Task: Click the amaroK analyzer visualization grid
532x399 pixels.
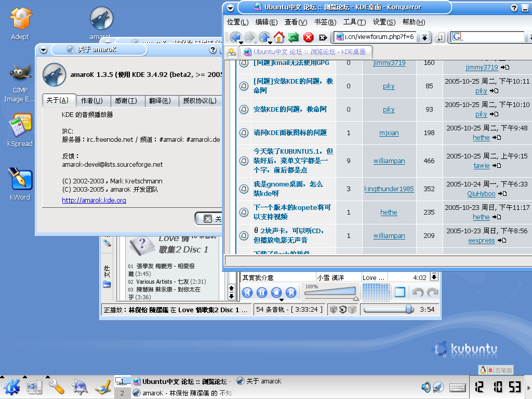Action: (x=376, y=292)
